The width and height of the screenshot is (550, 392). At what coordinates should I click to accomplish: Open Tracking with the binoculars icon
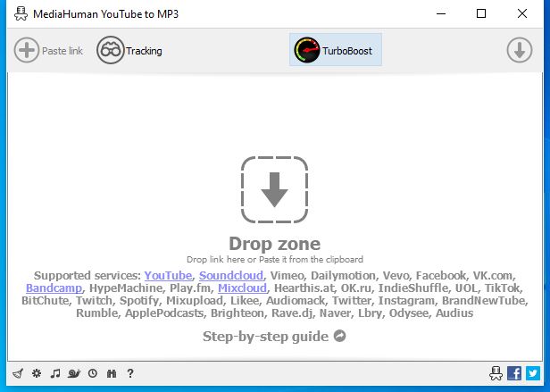[111, 50]
